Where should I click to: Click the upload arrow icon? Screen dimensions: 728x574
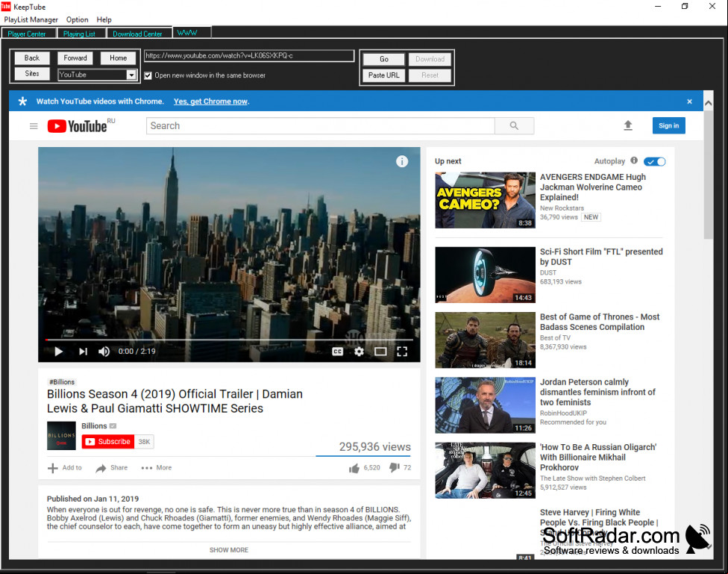click(x=628, y=125)
